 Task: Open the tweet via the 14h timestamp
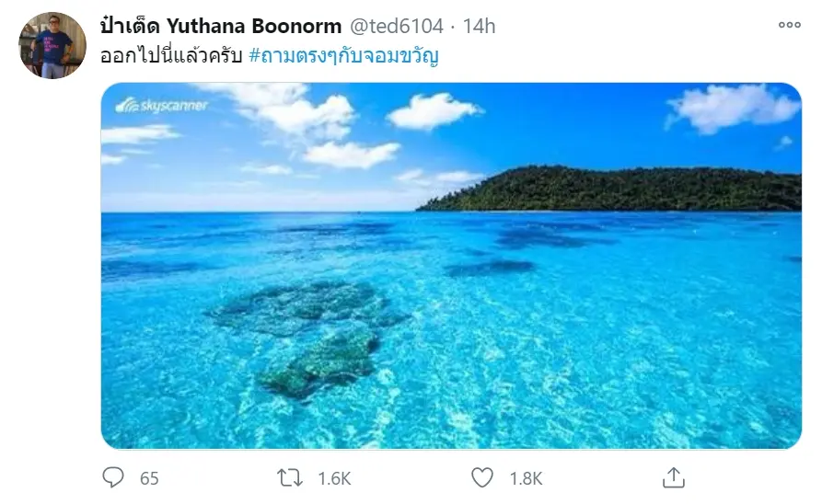479,26
